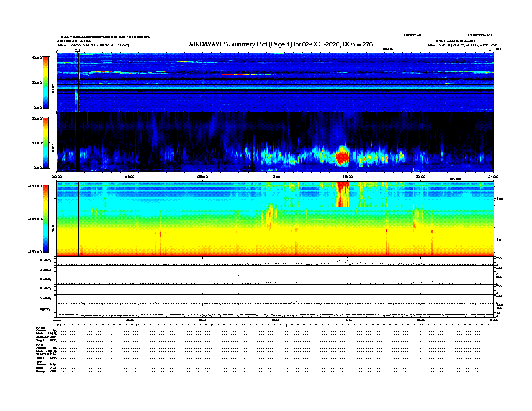Click the RAD2 intensity color bar

pos(46,83)
